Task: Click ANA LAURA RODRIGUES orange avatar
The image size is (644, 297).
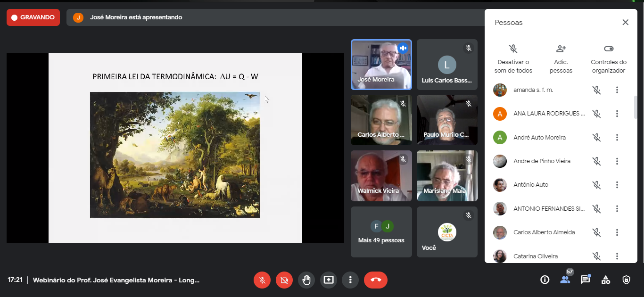Action: (x=500, y=114)
